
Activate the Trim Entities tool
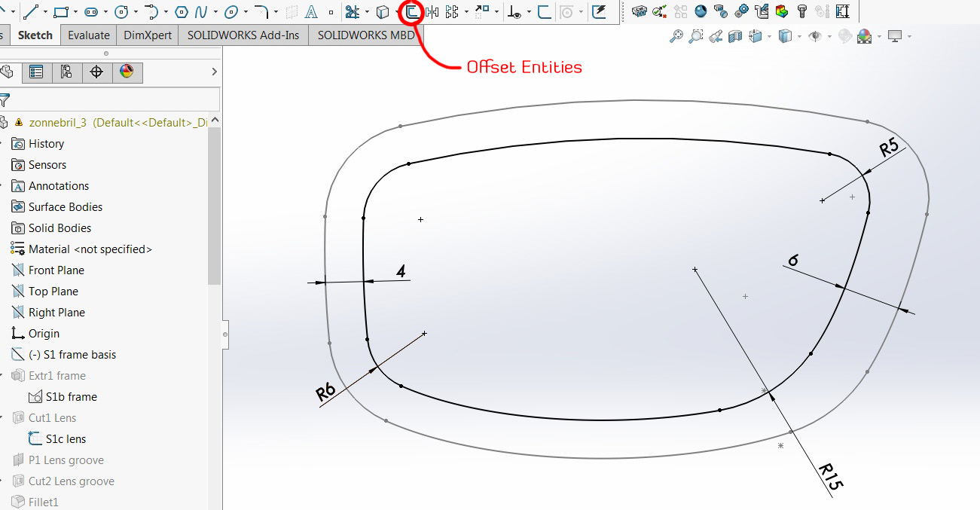[x=352, y=11]
